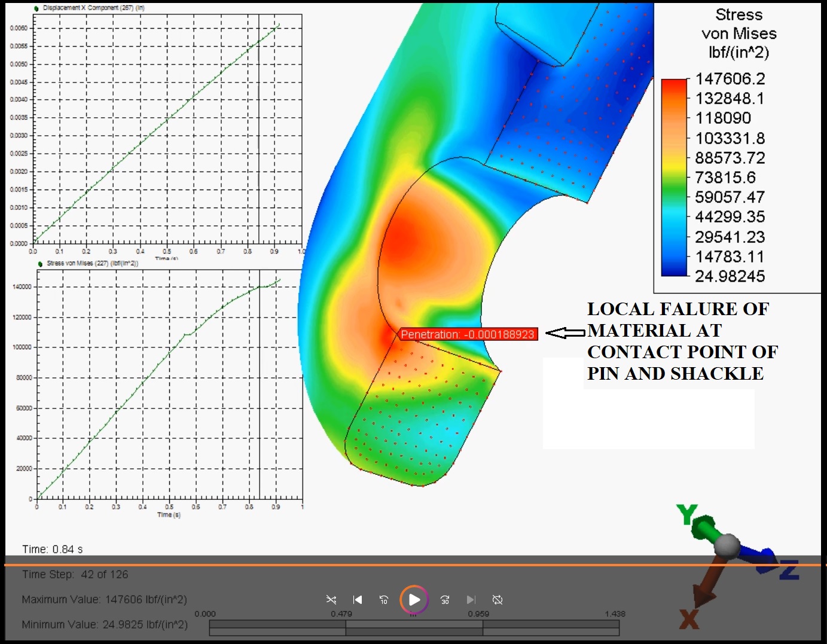Skip forward 30 seconds

[x=445, y=600]
